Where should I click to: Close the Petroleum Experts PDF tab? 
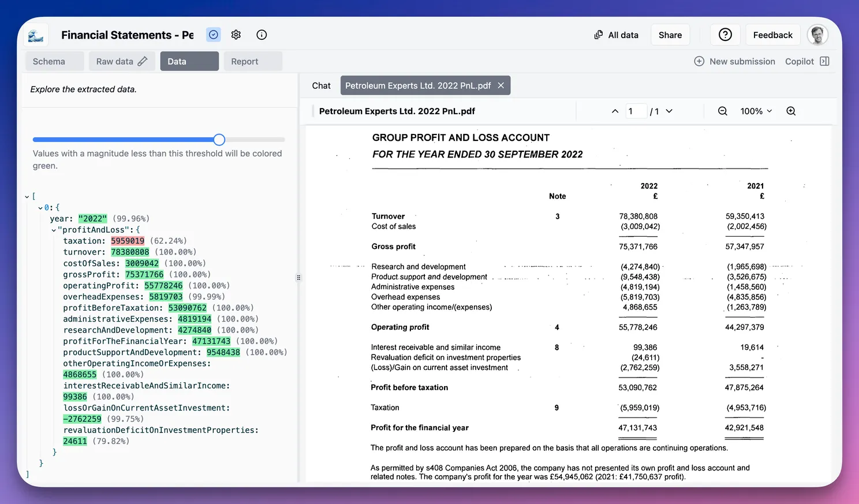[501, 85]
